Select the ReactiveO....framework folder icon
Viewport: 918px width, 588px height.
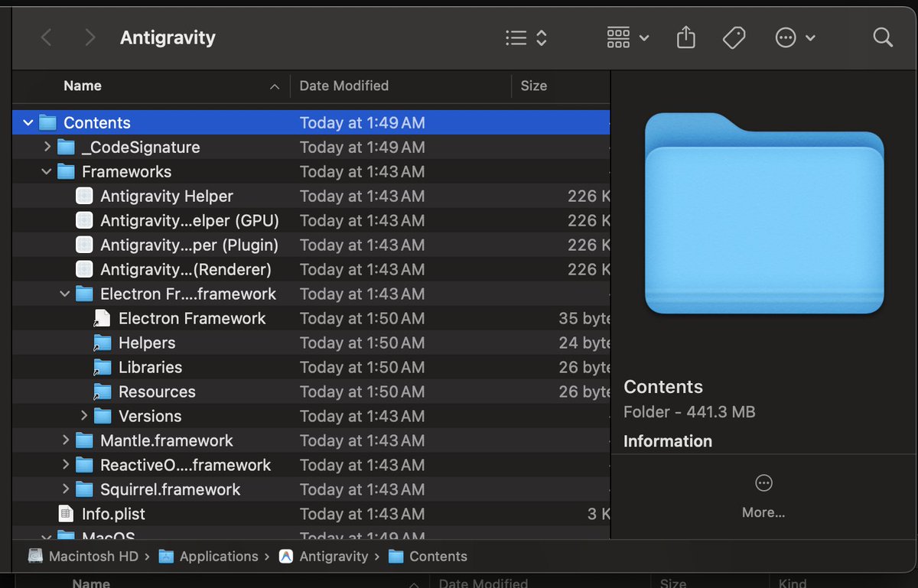84,465
